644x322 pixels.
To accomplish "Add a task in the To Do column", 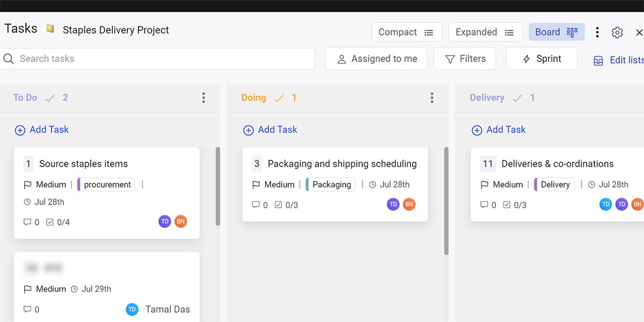I will click(41, 129).
